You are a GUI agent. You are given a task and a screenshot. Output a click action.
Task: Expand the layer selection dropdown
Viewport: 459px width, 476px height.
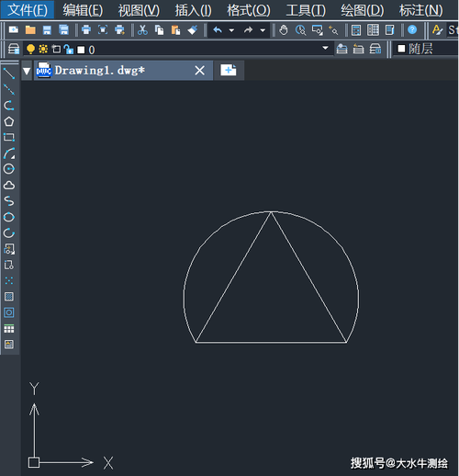(x=325, y=48)
